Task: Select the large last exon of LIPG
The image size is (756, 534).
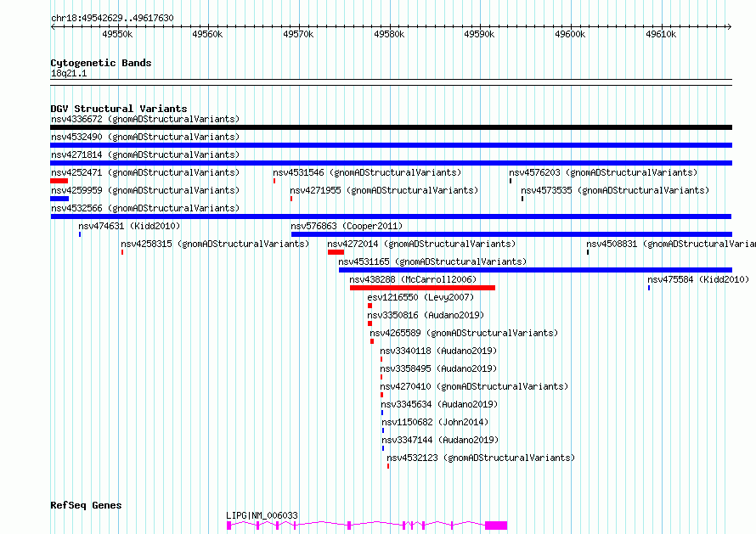Action: 496,526
